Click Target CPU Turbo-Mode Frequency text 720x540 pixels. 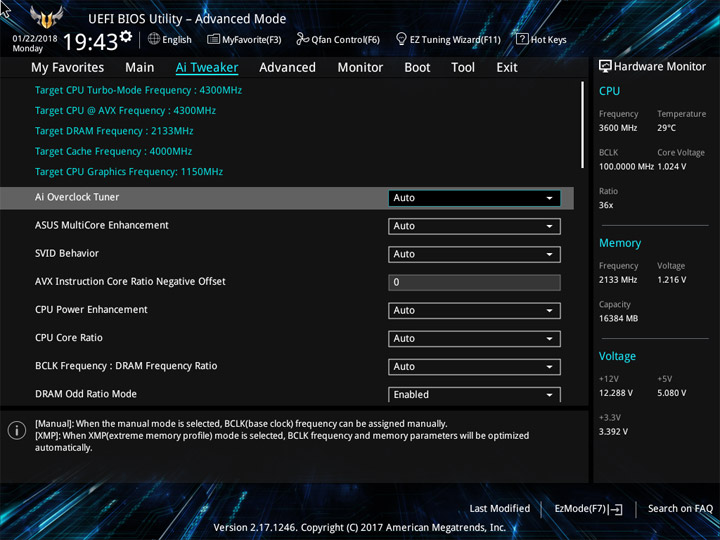click(x=138, y=90)
